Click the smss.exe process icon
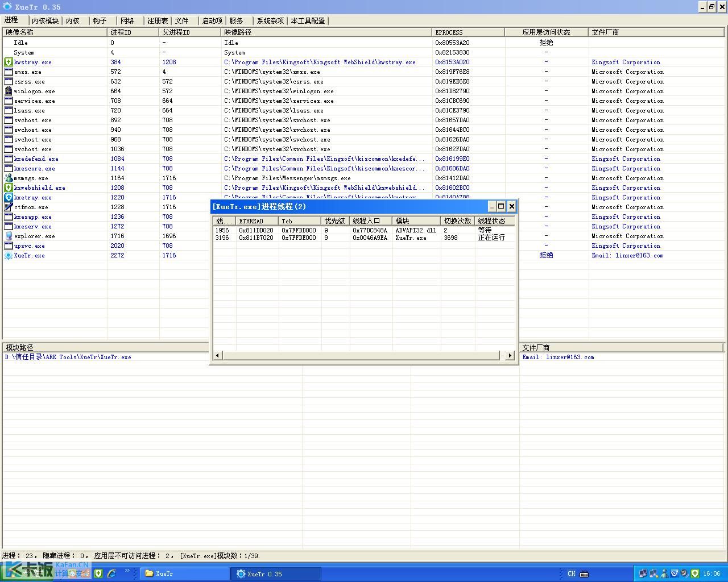 (9, 72)
